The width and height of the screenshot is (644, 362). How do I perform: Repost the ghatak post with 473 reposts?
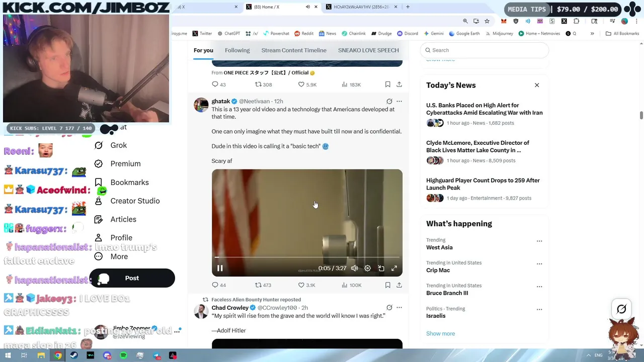click(263, 285)
